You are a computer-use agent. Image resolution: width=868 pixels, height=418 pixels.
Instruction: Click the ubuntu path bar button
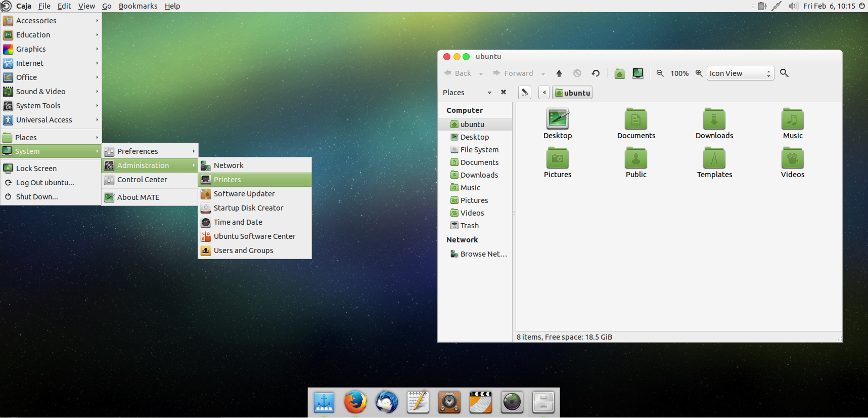tap(572, 93)
